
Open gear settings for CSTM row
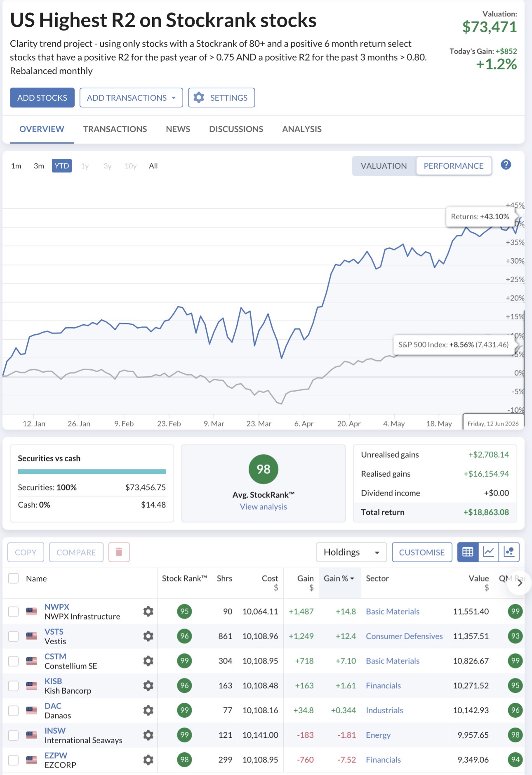coord(148,661)
